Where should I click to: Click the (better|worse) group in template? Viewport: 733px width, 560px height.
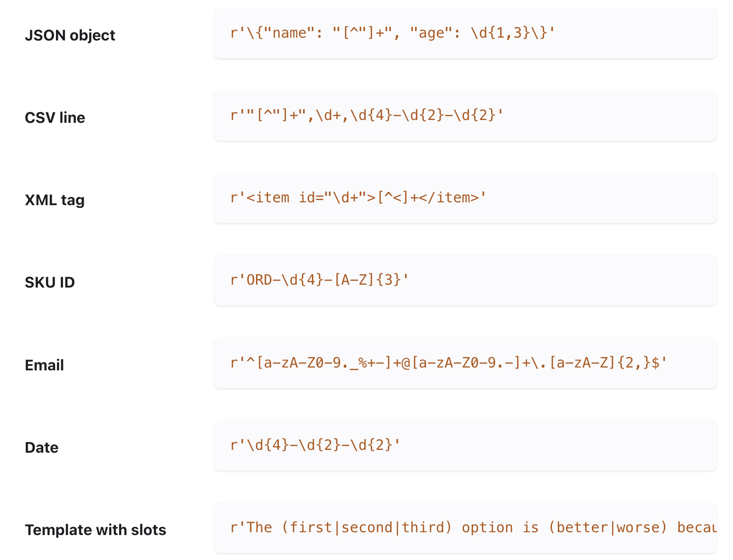[x=608, y=528]
